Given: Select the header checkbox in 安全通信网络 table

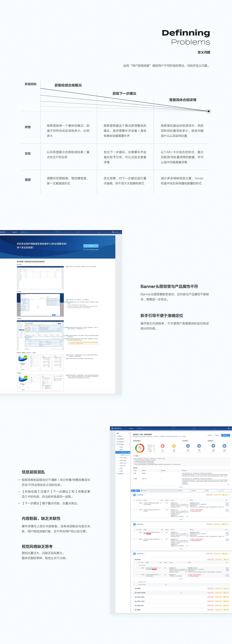Looking at the screenshot, I should tap(134, 500).
